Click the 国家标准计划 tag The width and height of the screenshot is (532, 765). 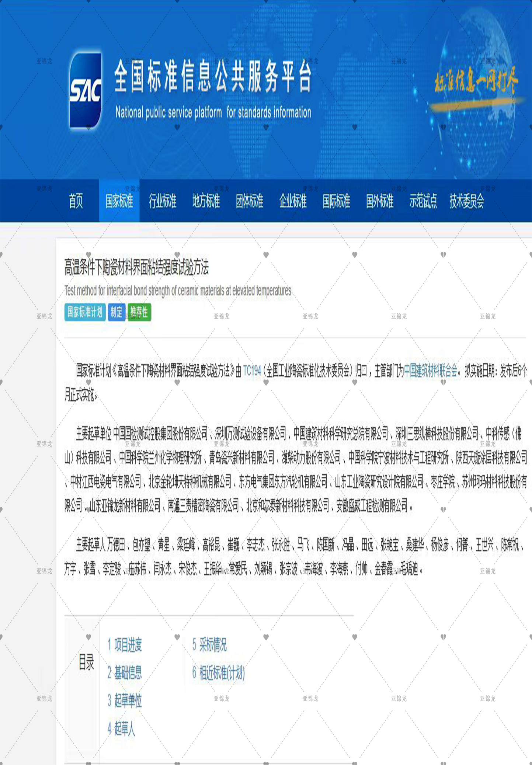(85, 312)
